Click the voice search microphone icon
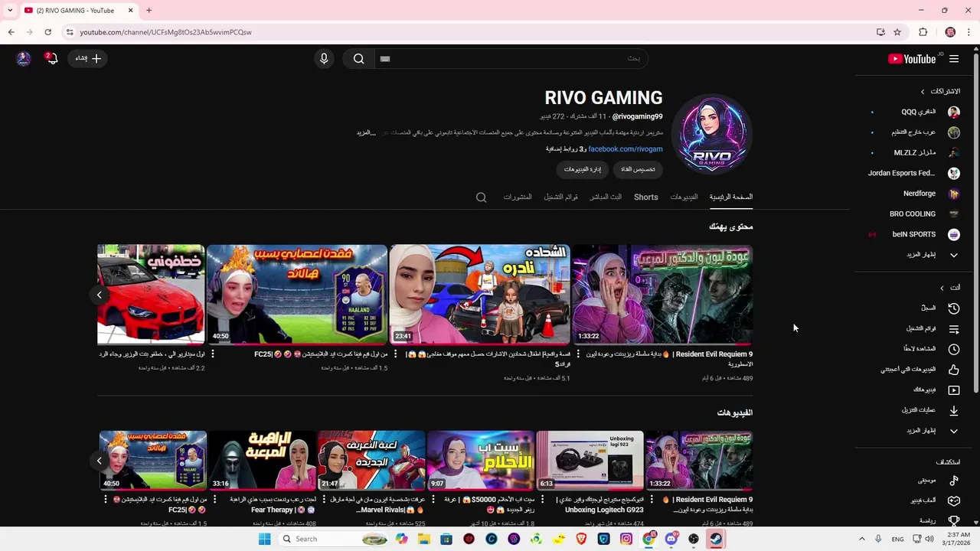Screen dimensions: 980x551 click(x=324, y=59)
